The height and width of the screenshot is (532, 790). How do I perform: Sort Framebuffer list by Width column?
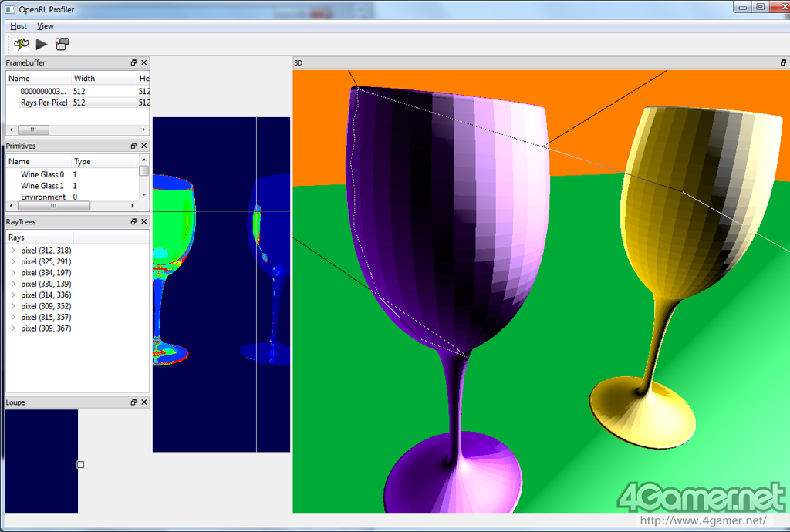[x=104, y=78]
